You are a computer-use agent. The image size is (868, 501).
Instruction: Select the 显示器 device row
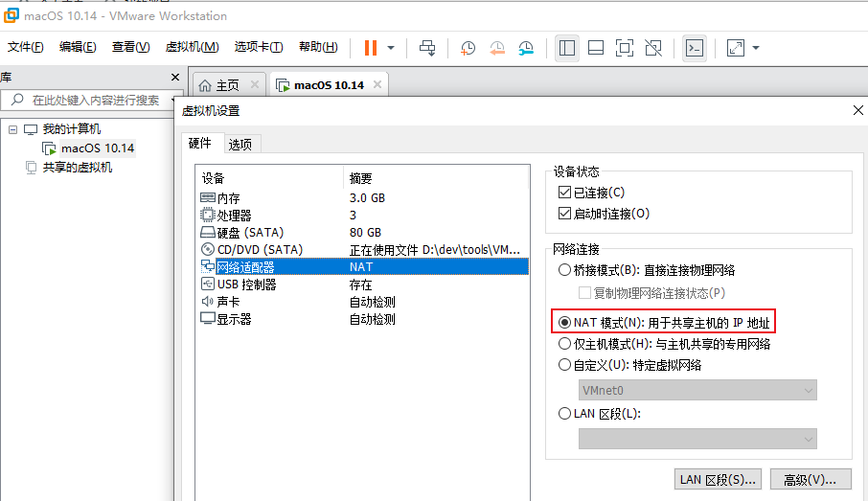click(363, 319)
